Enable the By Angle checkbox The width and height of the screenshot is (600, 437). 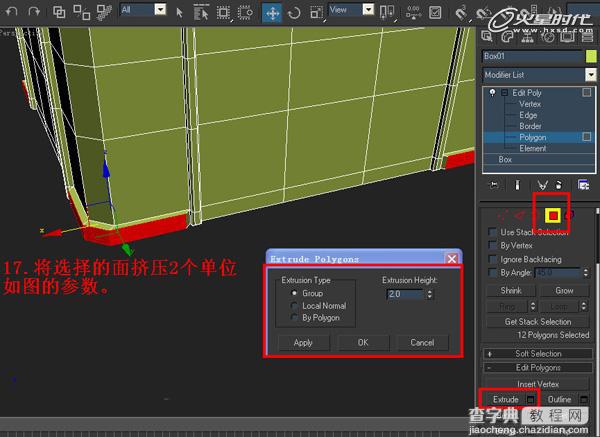pos(492,272)
